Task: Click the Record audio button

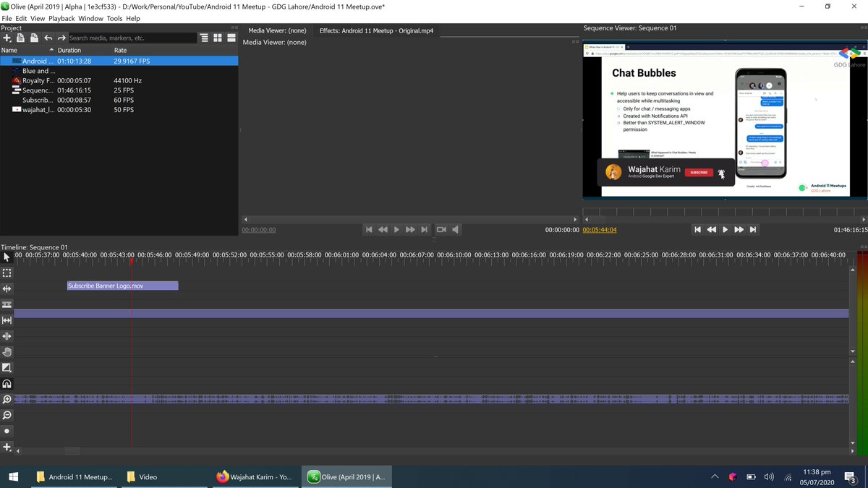Action: coord(7,432)
